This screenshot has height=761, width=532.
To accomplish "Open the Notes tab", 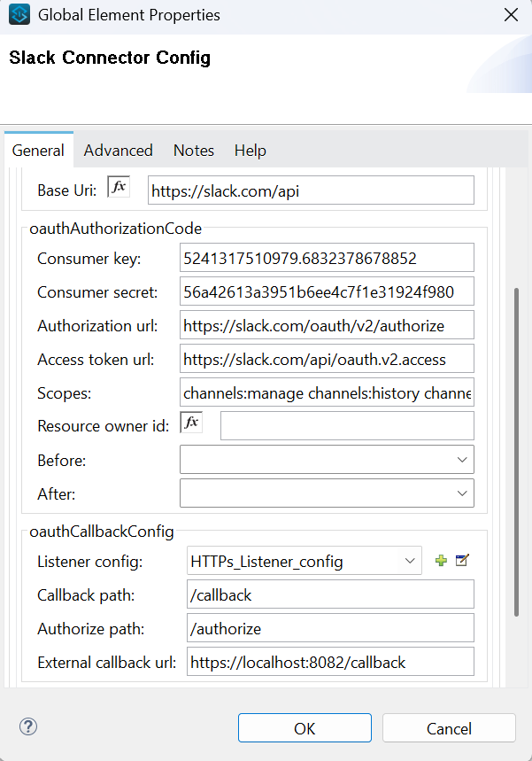I will [194, 151].
